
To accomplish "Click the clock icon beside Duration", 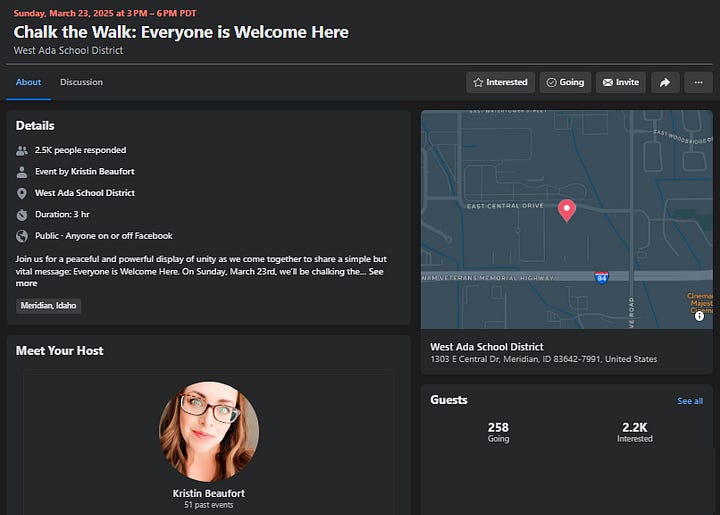I will 22,214.
